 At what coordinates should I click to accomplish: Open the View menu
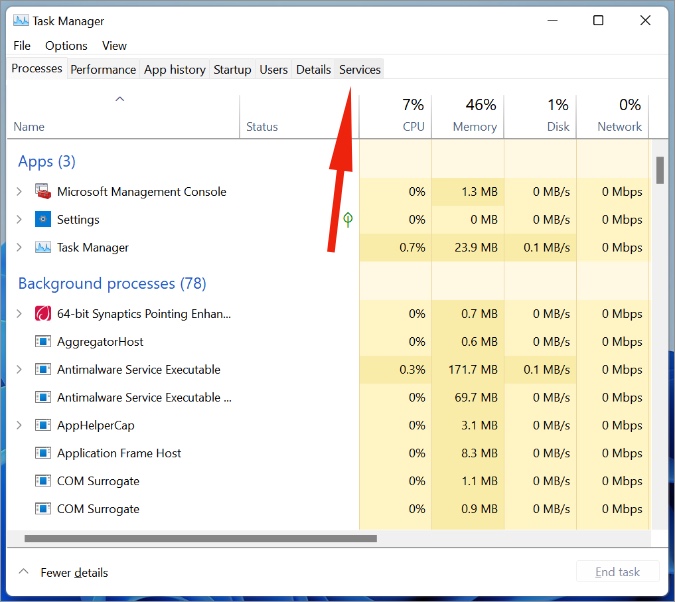click(114, 46)
